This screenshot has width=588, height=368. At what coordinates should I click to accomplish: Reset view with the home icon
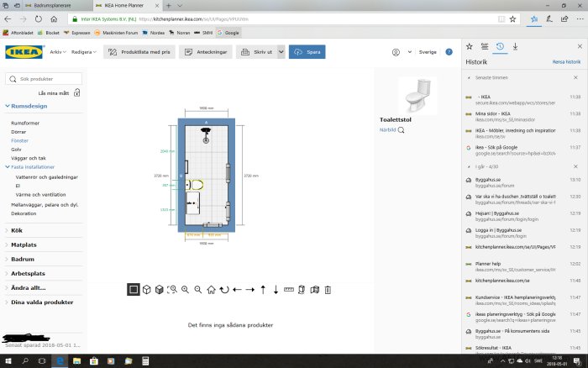pos(211,290)
